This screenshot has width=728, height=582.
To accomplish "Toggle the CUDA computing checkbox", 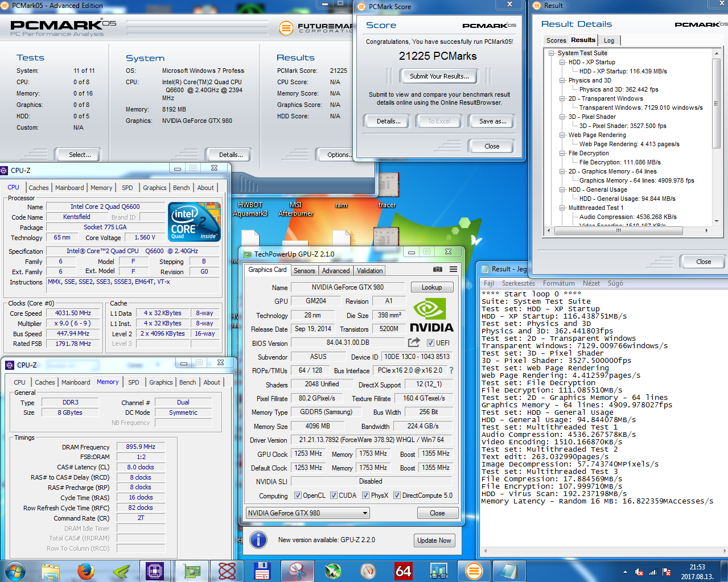I will click(x=334, y=496).
